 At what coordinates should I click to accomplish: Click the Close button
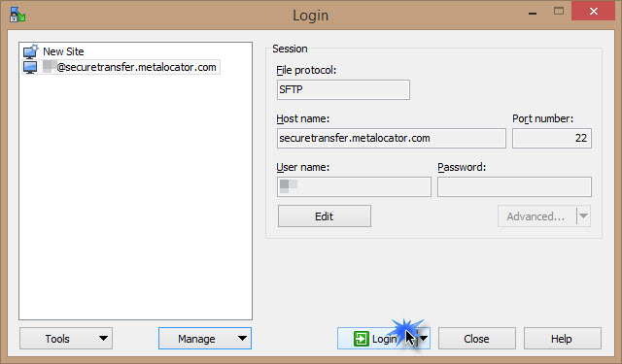[x=477, y=339]
